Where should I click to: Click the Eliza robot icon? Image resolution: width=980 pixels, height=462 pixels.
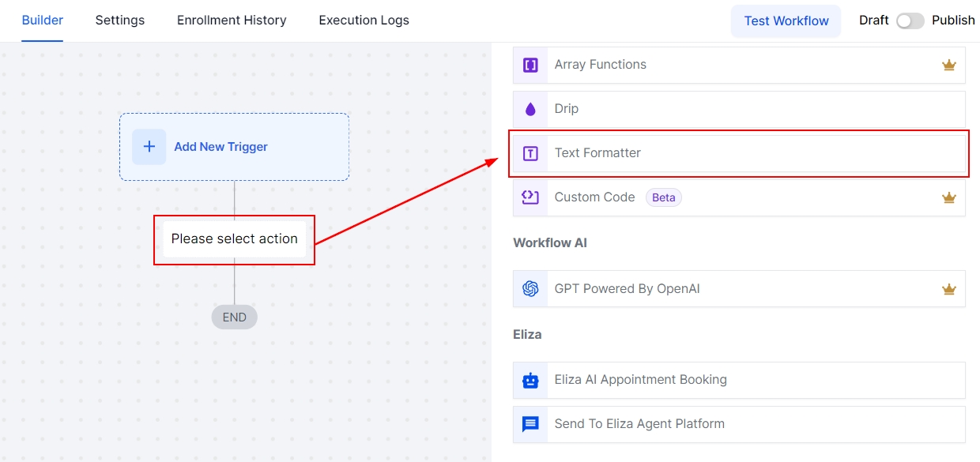(530, 380)
